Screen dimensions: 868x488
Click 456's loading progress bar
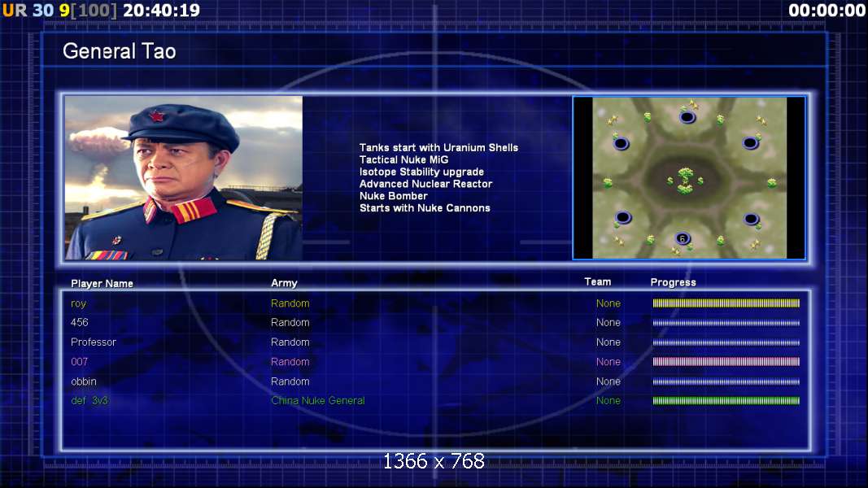point(726,323)
